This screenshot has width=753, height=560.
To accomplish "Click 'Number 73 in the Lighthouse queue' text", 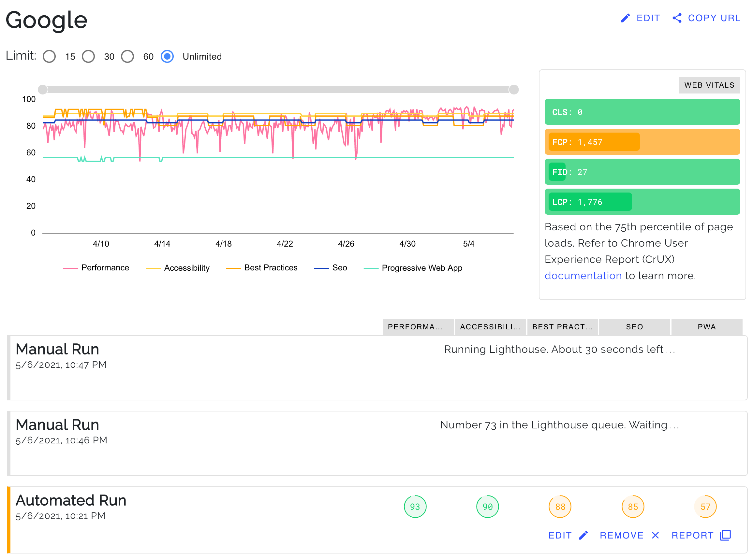I will click(533, 425).
